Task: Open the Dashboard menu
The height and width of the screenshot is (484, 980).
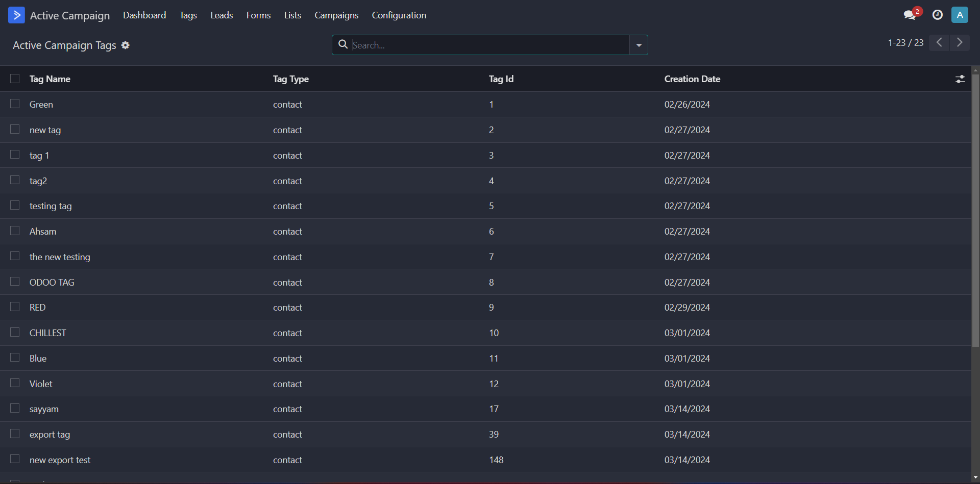Action: click(x=144, y=15)
